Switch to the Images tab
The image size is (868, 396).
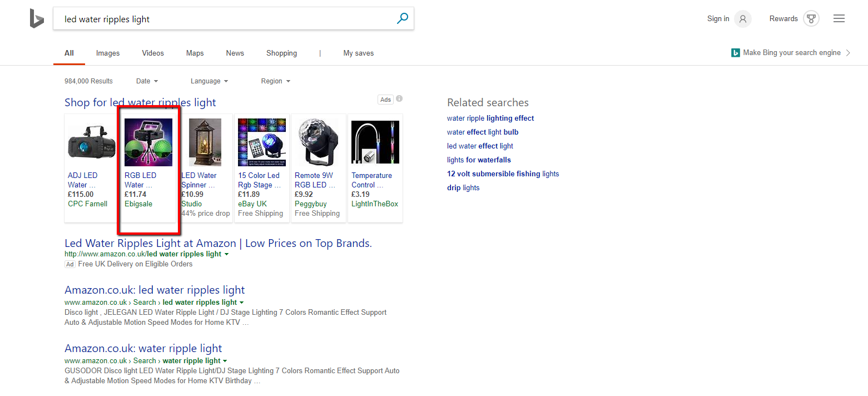click(x=108, y=53)
